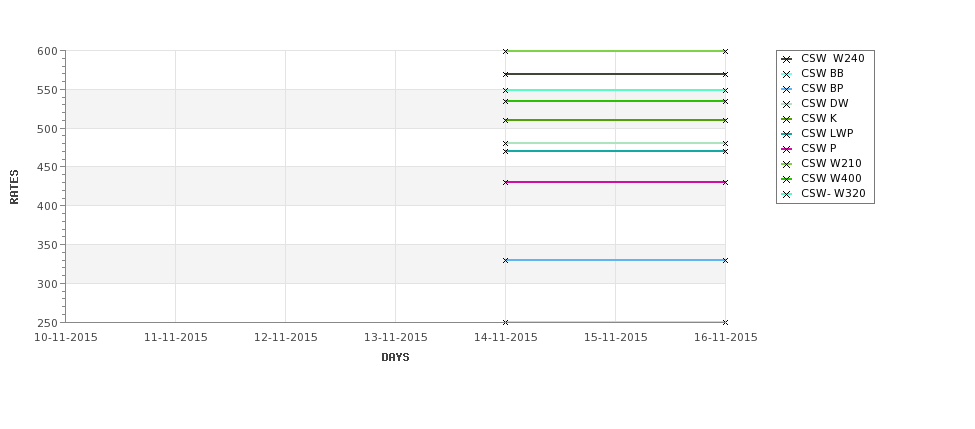Click the DAYS axis title
This screenshot has height=429, width=975.
395,358
